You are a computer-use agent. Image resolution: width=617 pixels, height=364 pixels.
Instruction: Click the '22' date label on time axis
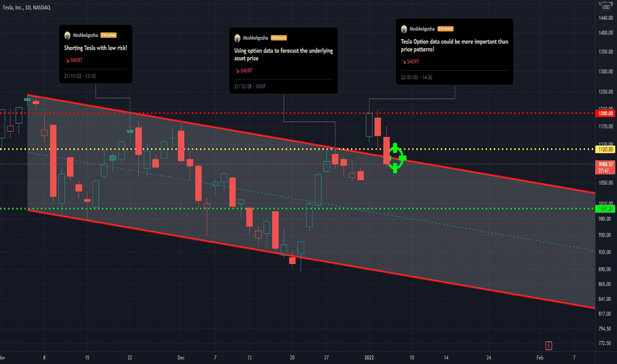tap(130, 357)
